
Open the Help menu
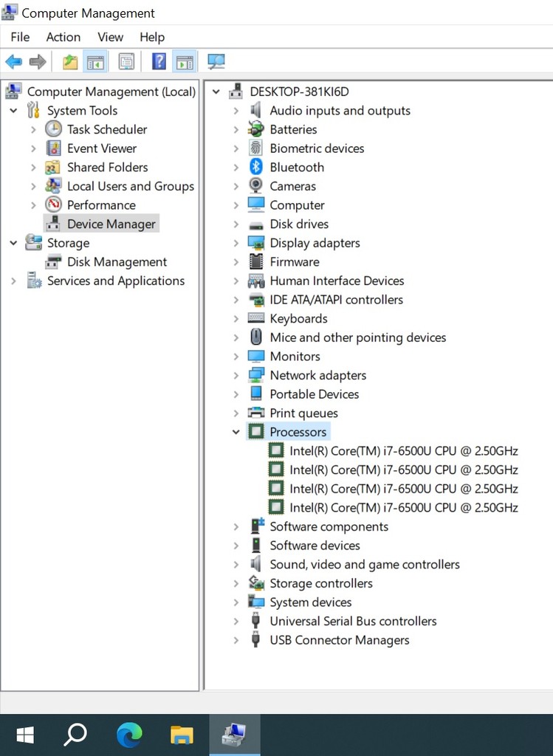point(152,37)
